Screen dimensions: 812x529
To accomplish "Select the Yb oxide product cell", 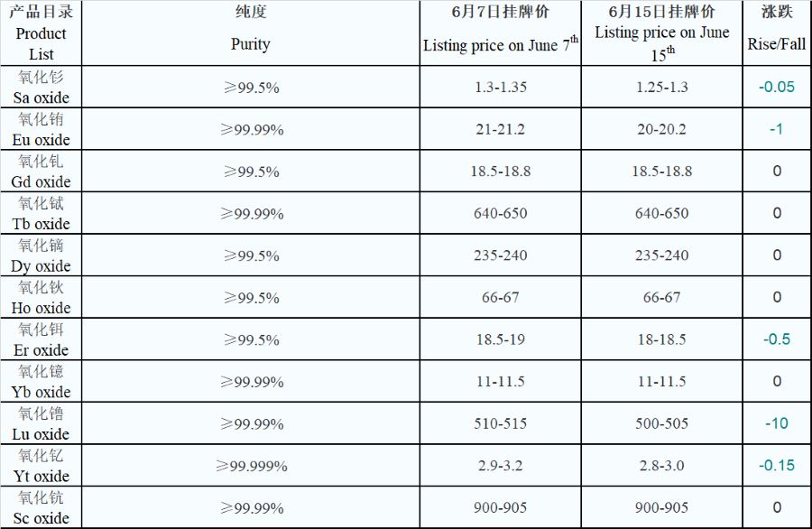I will [x=41, y=381].
